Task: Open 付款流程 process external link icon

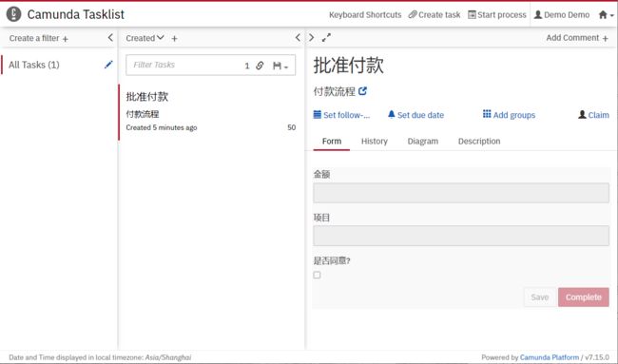Action: coord(362,91)
